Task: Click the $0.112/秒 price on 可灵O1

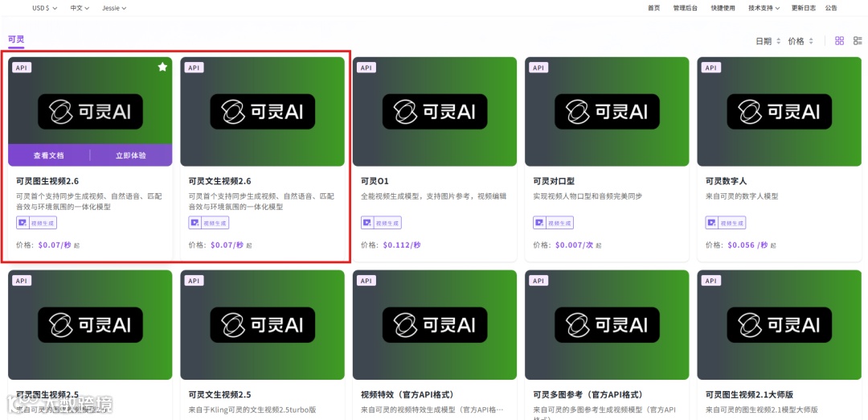Action: pos(401,245)
